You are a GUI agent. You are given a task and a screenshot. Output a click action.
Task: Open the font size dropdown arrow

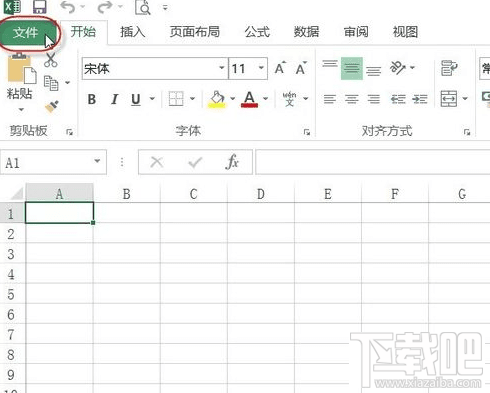tap(261, 68)
